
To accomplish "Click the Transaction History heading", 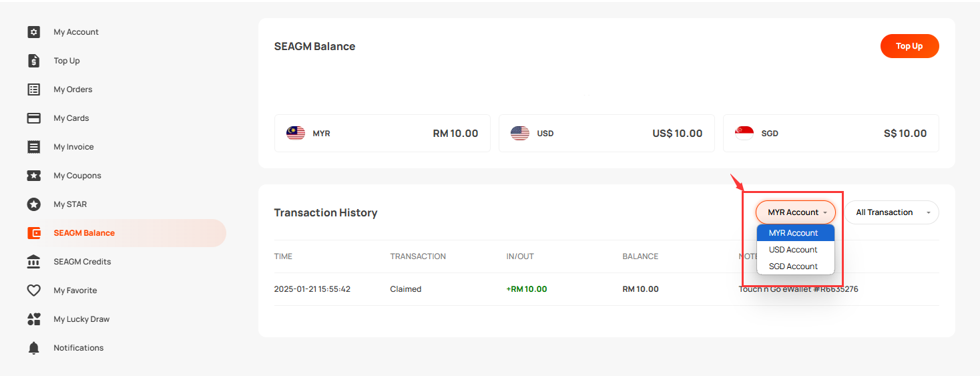I will [326, 212].
